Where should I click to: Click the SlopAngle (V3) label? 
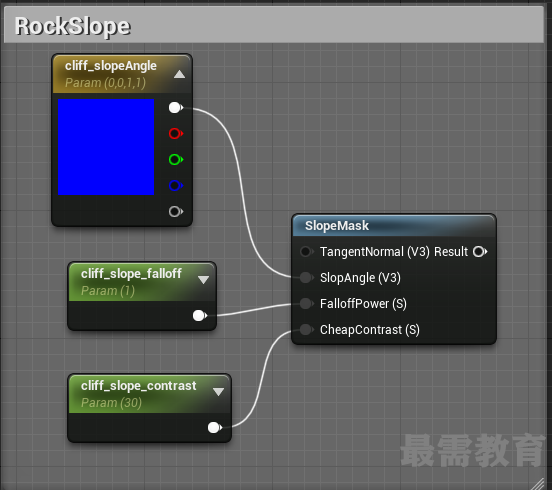pyautogui.click(x=360, y=278)
